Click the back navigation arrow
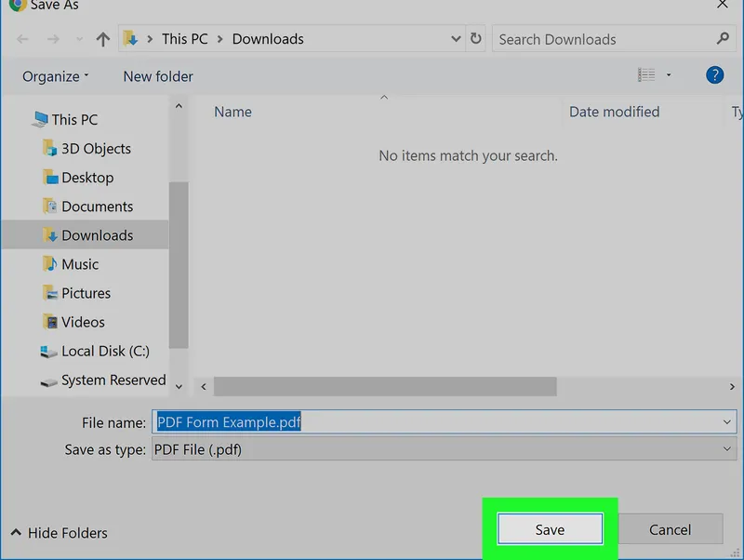This screenshot has height=560, width=744. [22, 39]
